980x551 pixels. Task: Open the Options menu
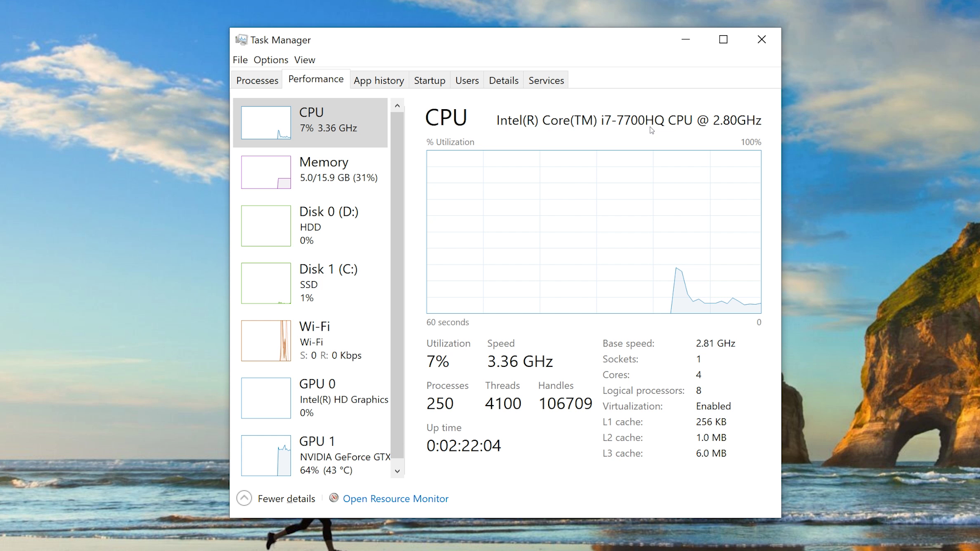click(x=271, y=60)
